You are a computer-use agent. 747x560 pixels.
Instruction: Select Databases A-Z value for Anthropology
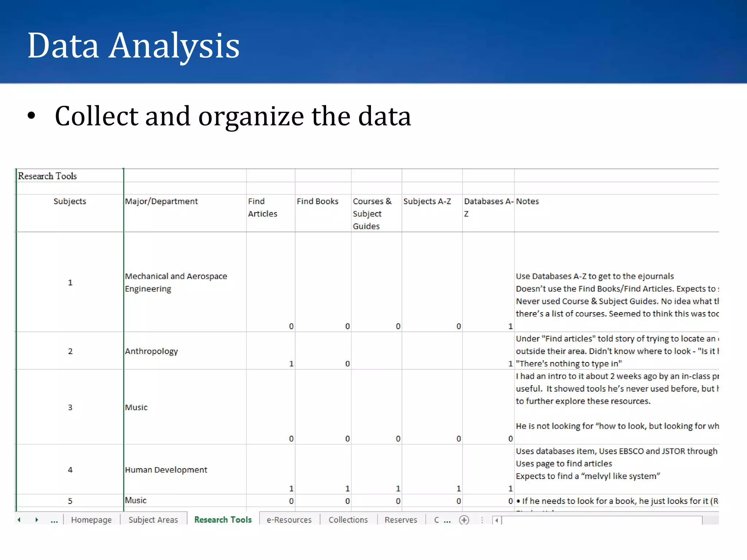tap(488, 351)
